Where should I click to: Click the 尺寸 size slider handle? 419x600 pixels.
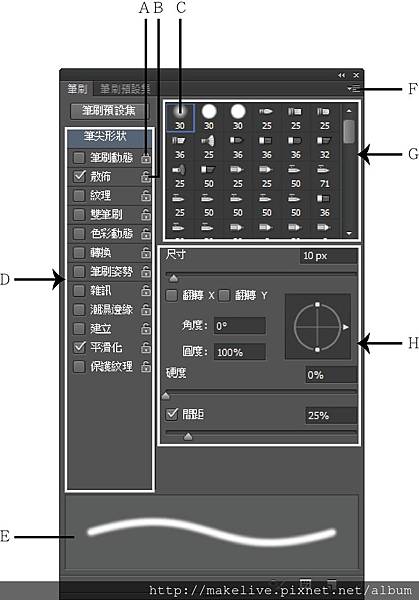coord(173,278)
